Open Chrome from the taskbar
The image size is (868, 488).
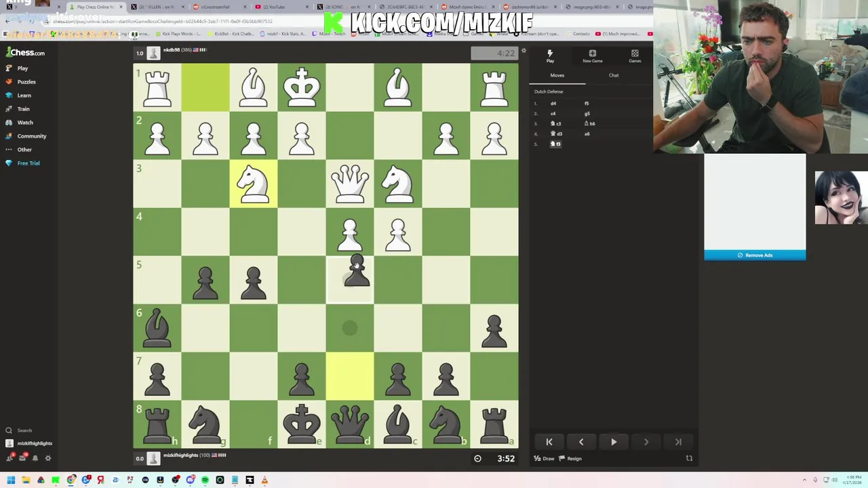[71, 481]
